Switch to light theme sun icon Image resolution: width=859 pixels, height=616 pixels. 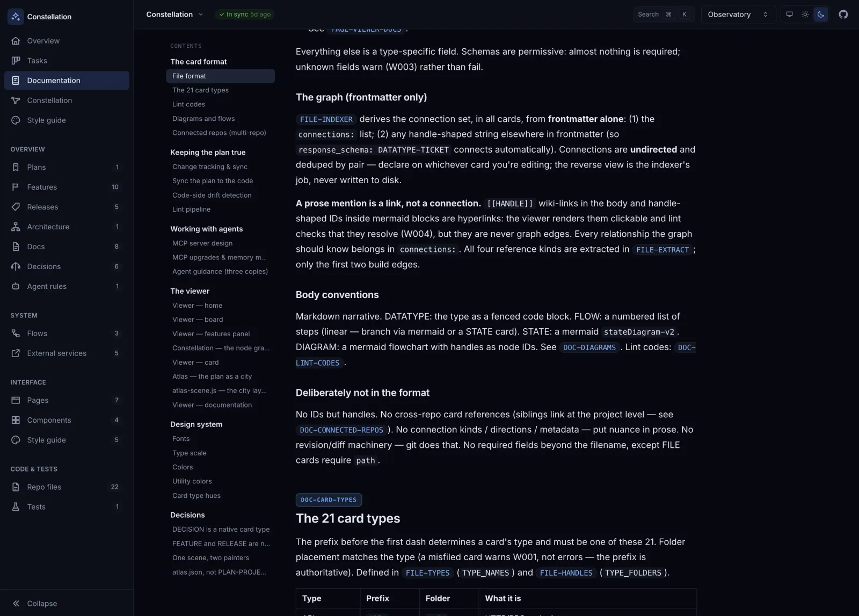805,15
